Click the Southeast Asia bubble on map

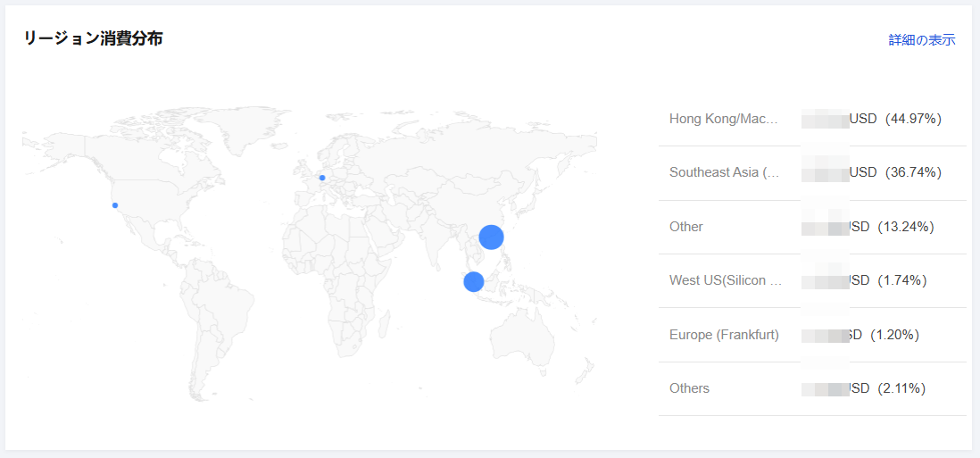point(474,281)
